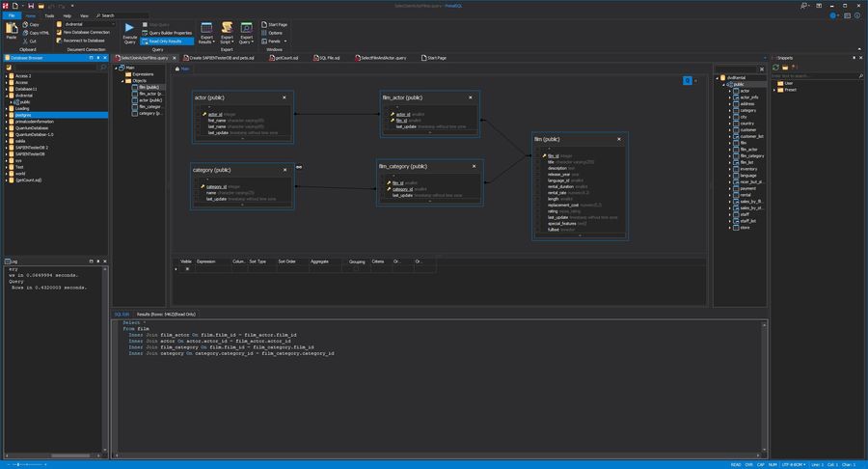
Task: Check the first_name checkbox in actor table
Action: 197,120
